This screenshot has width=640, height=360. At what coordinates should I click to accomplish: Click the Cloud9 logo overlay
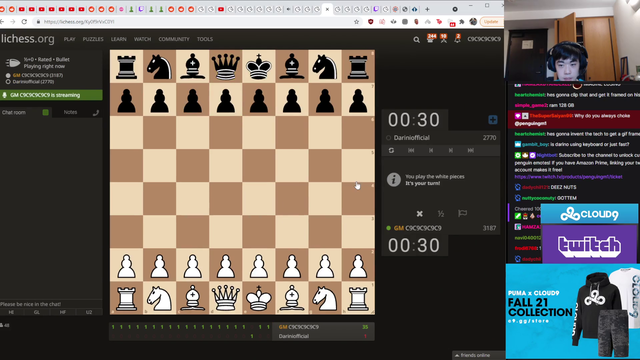[x=589, y=215]
